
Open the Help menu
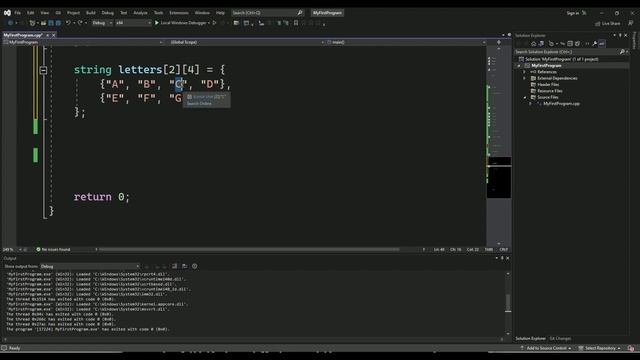220,13
